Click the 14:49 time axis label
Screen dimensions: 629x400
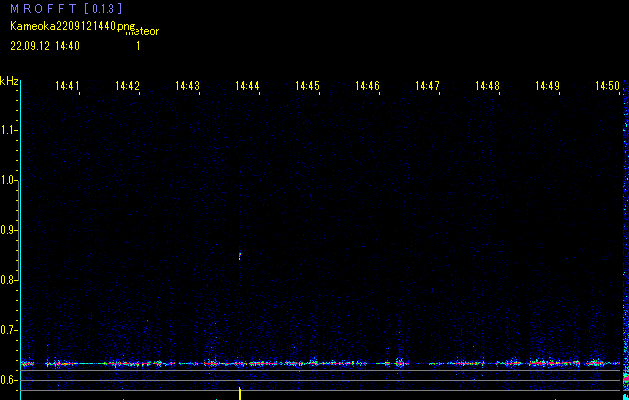pos(548,86)
